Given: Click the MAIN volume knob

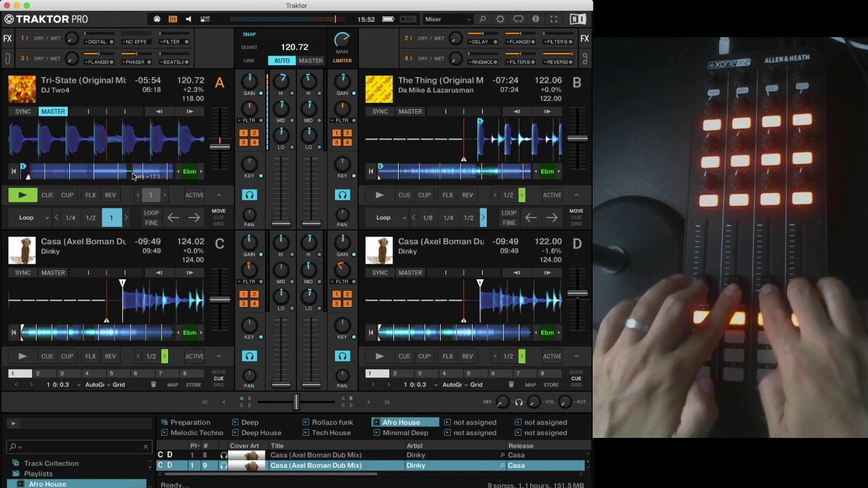Looking at the screenshot, I should coord(342,40).
